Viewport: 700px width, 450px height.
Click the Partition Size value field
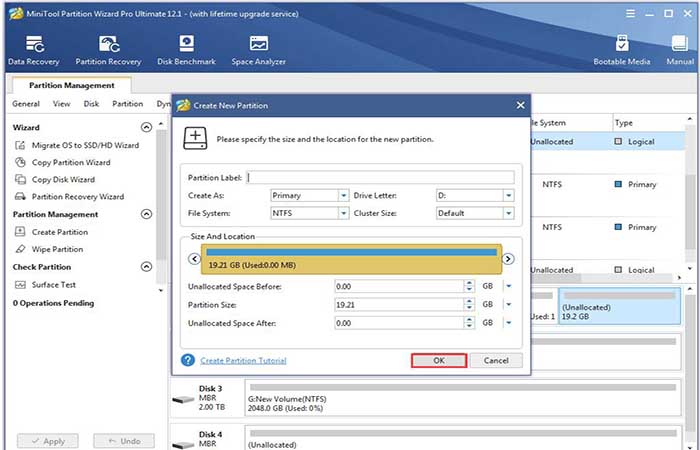399,304
